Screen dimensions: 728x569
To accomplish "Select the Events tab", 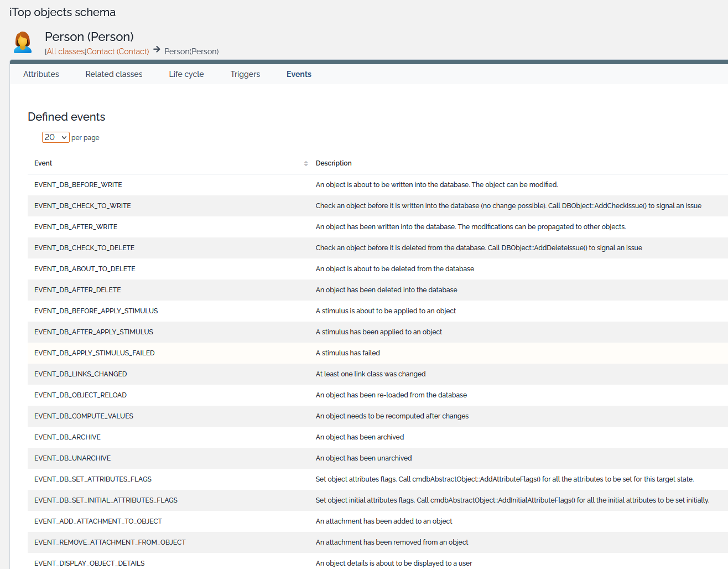I will coord(299,74).
